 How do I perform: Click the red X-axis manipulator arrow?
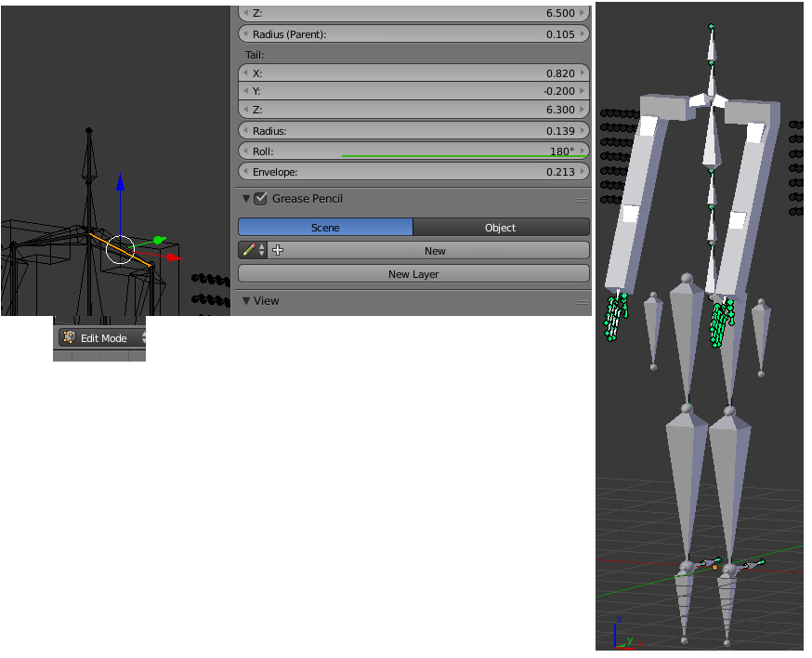175,257
